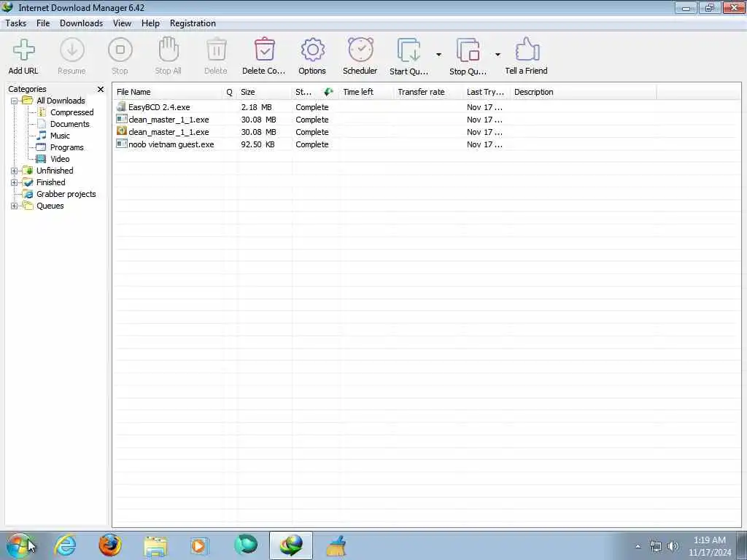This screenshot has height=560, width=747.
Task: Click the Stop All hand icon
Action: click(x=169, y=50)
